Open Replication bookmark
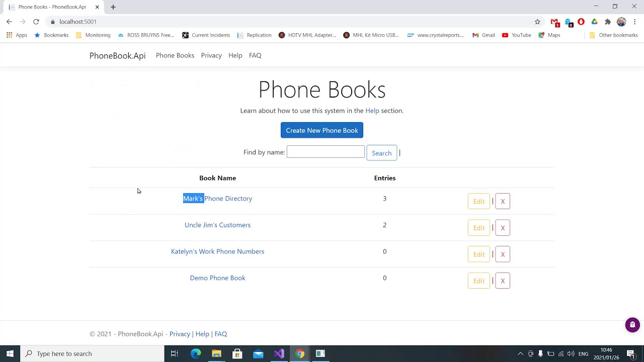Viewport: 644px width, 362px height. 254,35
